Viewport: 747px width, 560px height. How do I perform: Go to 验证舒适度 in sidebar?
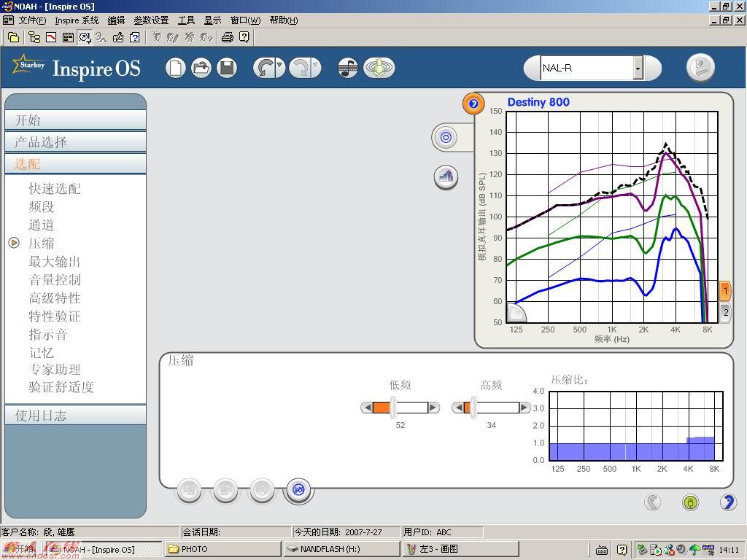click(61, 387)
